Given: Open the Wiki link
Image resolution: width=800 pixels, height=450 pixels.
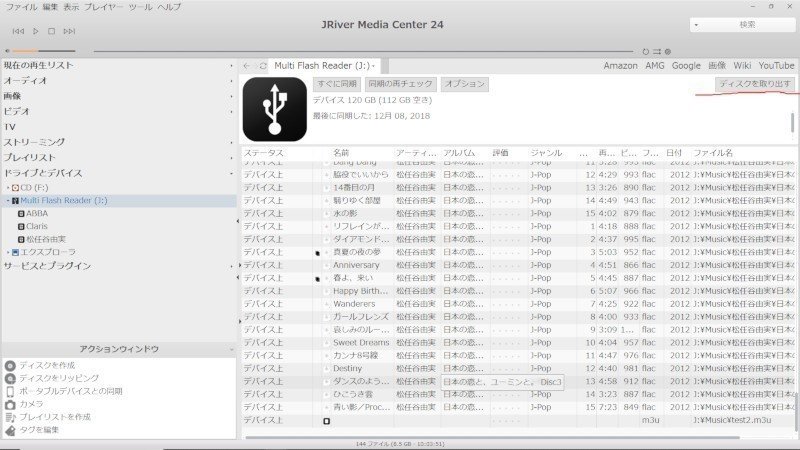Looking at the screenshot, I should [742, 66].
